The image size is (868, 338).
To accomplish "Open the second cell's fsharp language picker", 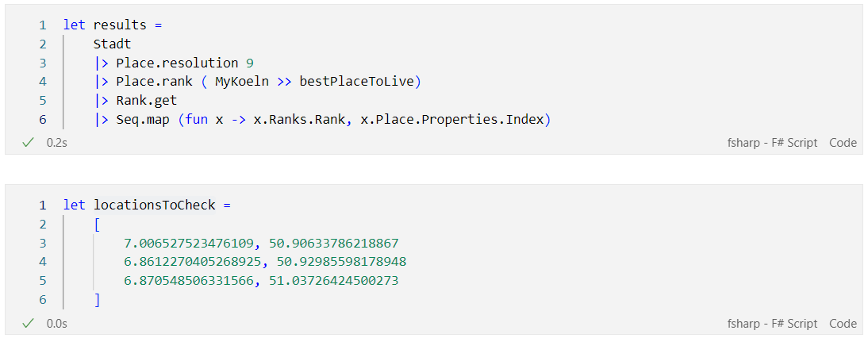I will click(x=772, y=323).
